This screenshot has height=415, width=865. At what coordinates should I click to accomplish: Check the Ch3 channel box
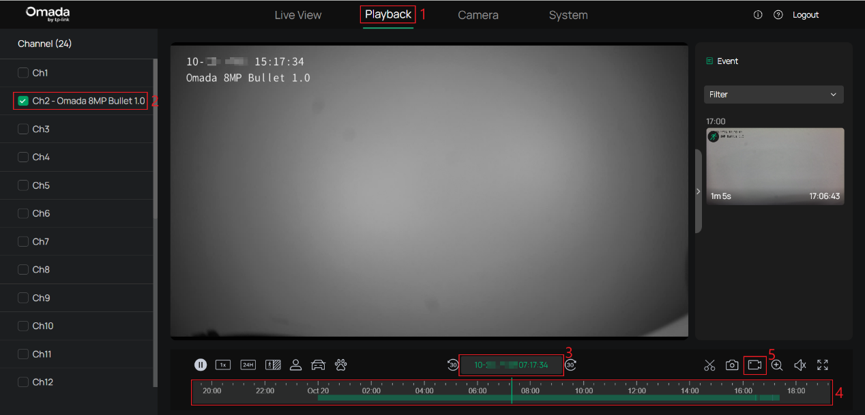click(x=23, y=129)
